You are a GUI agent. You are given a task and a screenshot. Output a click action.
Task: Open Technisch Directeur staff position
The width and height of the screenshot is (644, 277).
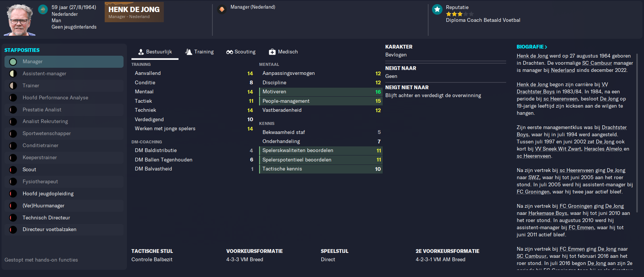tap(64, 218)
